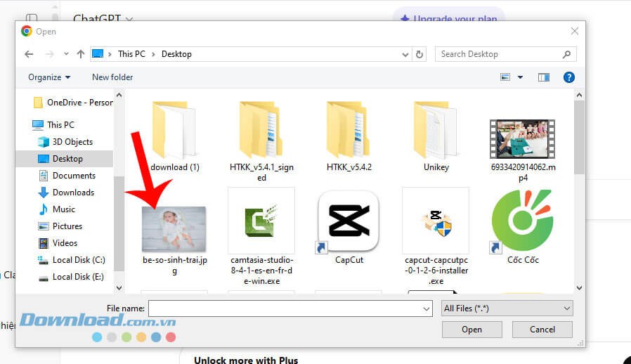Click the Up one level arrow
The image size is (631, 364).
81,54
